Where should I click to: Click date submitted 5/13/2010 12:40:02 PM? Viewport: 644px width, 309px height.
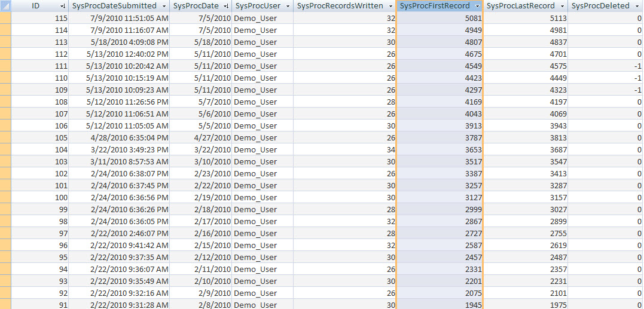pos(119,54)
